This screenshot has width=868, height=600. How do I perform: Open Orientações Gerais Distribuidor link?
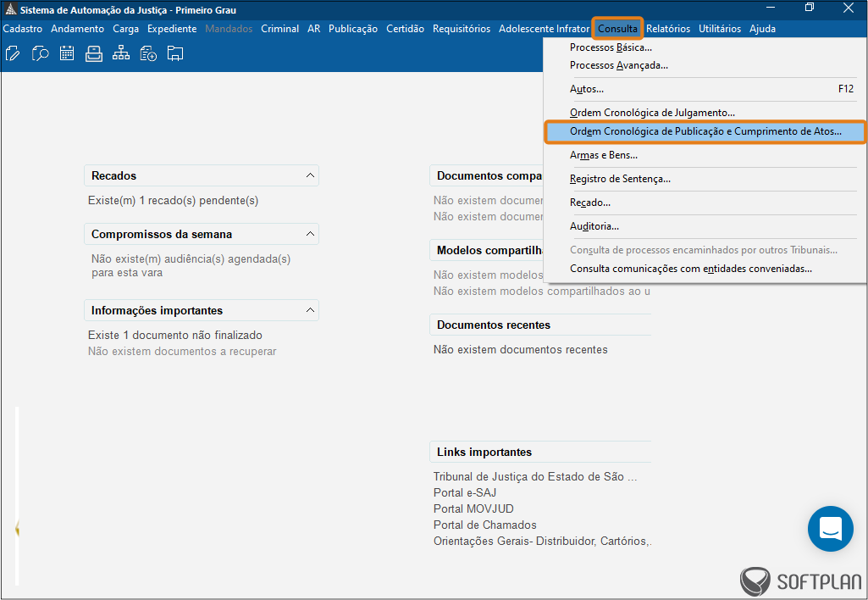[x=542, y=541]
